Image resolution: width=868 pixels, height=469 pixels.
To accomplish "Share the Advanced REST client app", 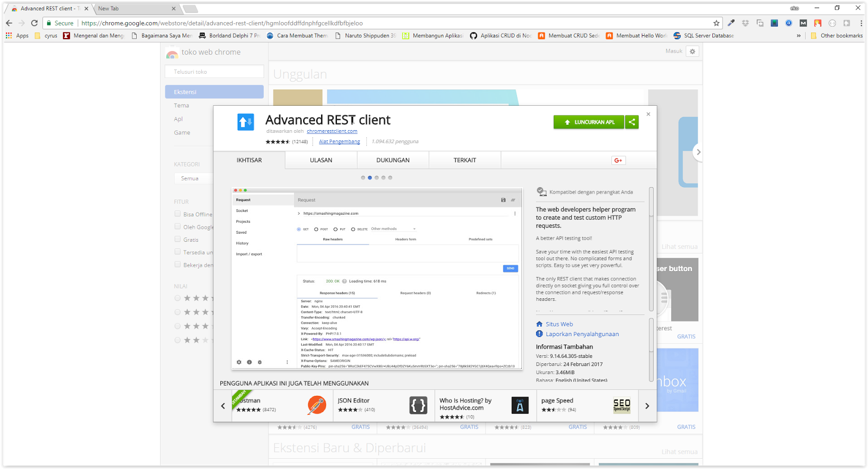I will (631, 122).
